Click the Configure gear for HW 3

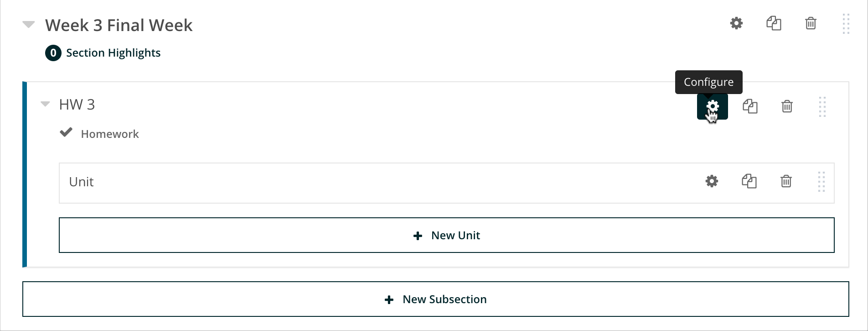(712, 106)
